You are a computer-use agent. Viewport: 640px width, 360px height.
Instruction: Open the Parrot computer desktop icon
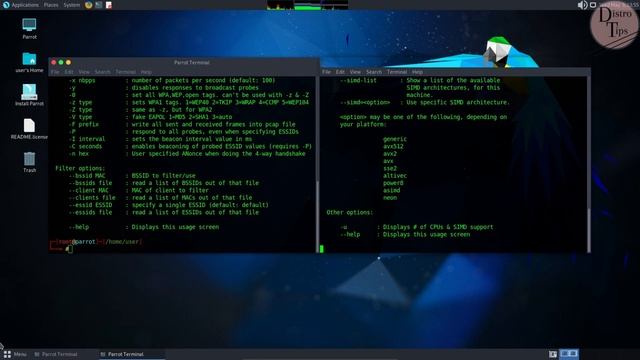click(29, 29)
